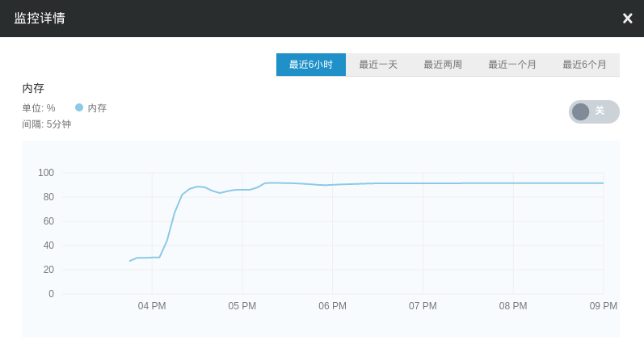Image resolution: width=644 pixels, height=361 pixels.
Task: Select the 最近6小时 tab
Action: (311, 65)
